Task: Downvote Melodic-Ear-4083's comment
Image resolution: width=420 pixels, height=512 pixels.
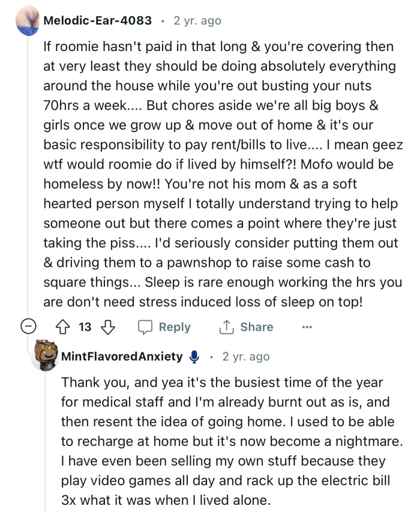Action: pyautogui.click(x=108, y=327)
